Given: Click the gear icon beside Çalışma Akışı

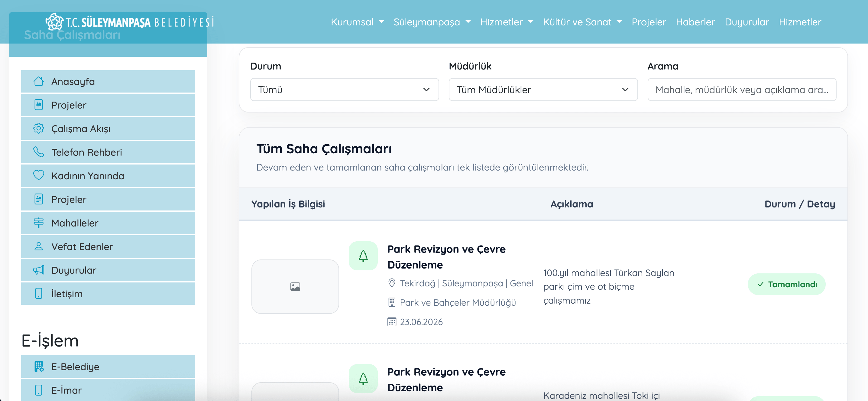Looking at the screenshot, I should [39, 129].
